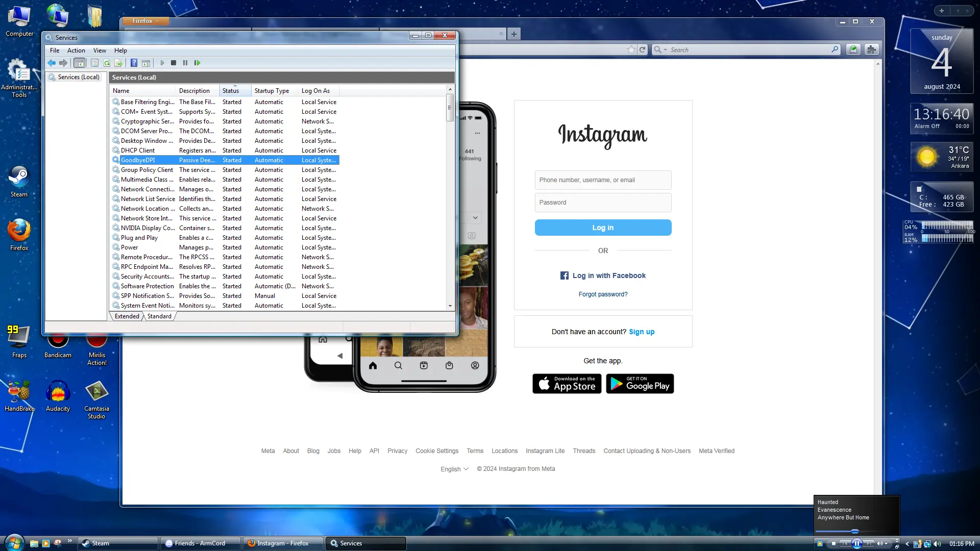Click the magnifier in Firefox search box
980x551 pixels.
835,49
